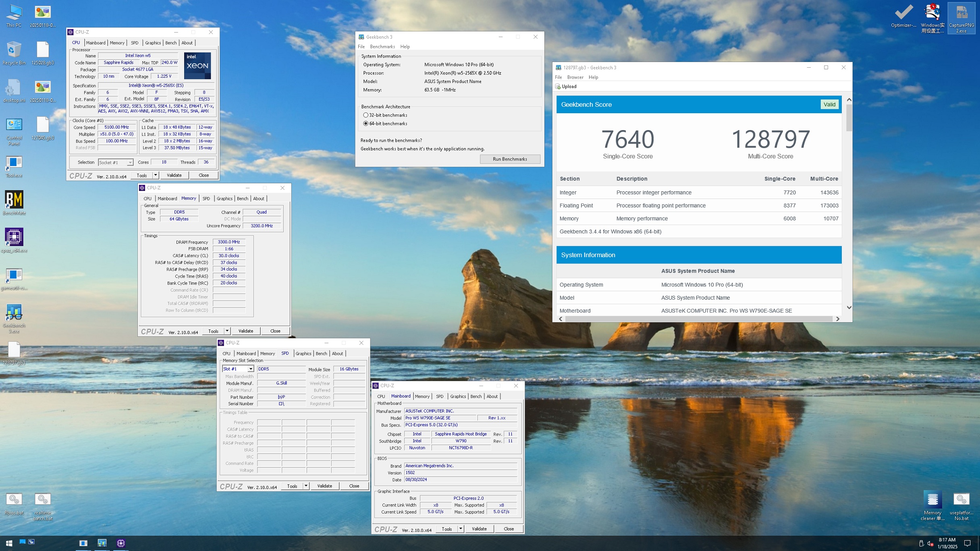Click the Valid badge in Geekbench Score
Viewport: 980px width, 551px height.
point(829,104)
